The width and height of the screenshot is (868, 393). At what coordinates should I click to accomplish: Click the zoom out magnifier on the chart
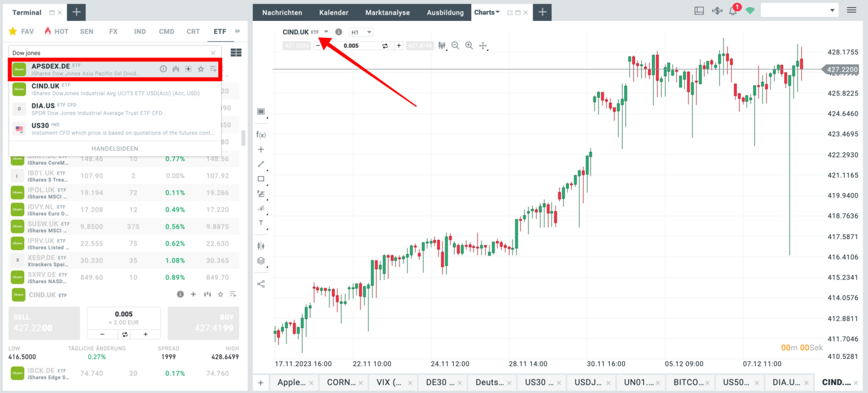pos(455,46)
